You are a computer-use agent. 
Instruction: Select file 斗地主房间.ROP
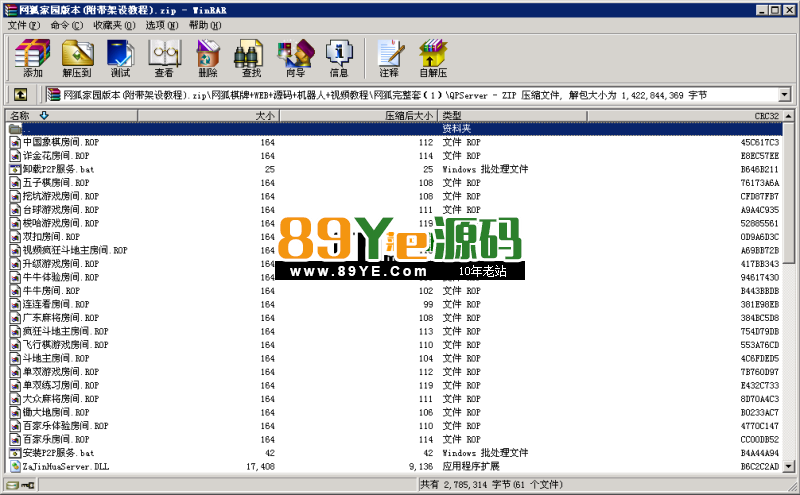[56, 358]
